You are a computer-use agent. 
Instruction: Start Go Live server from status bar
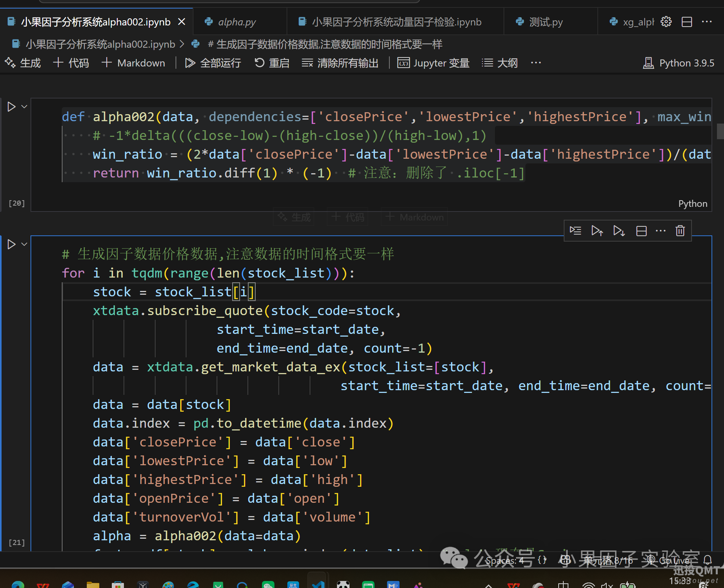[x=669, y=561]
